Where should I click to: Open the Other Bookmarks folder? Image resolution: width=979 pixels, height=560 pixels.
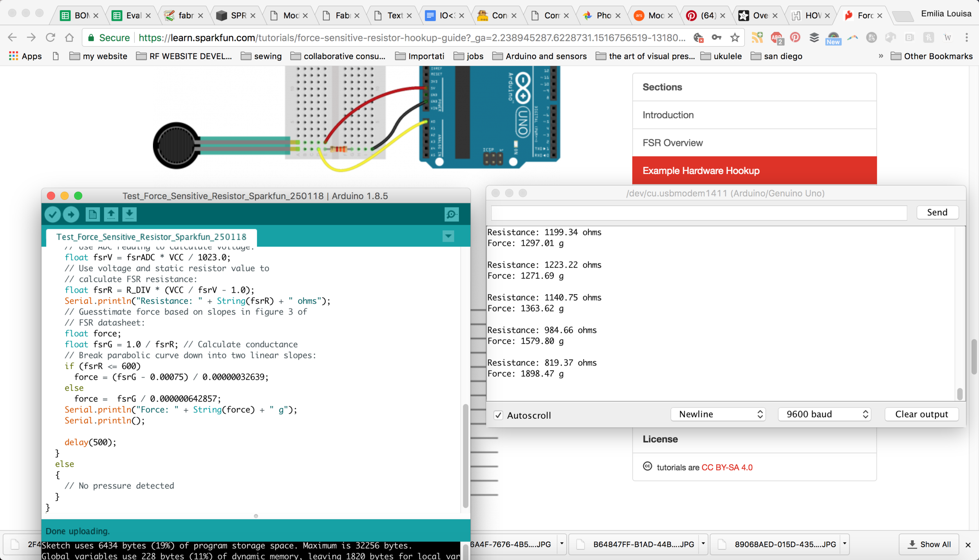[x=932, y=56]
